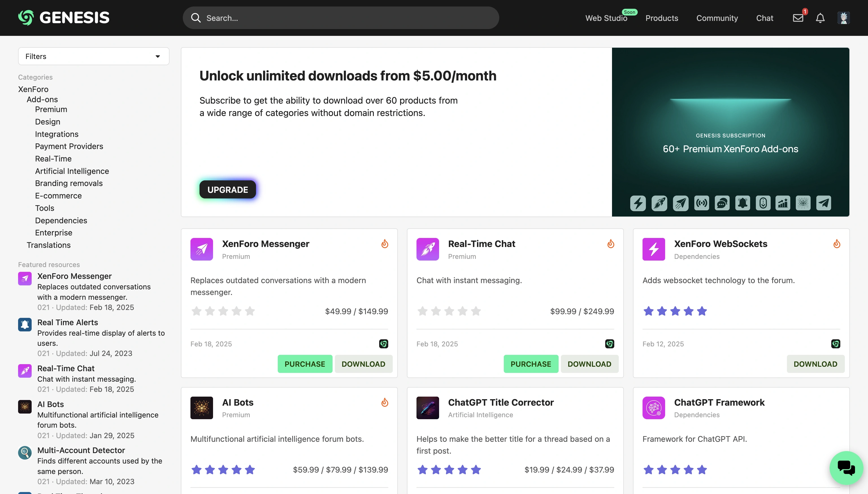The image size is (868, 494).
Task: Select the Dependencies category in sidebar
Action: 61,220
